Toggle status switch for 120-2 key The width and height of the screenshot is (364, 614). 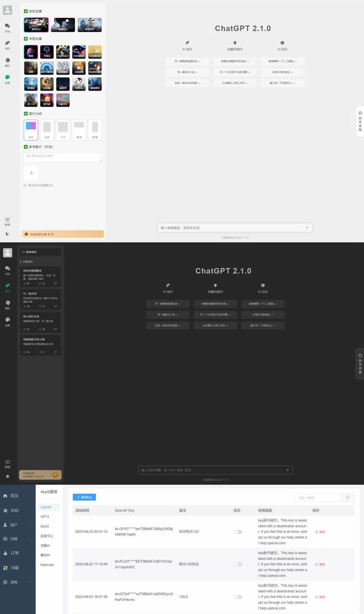tap(238, 597)
